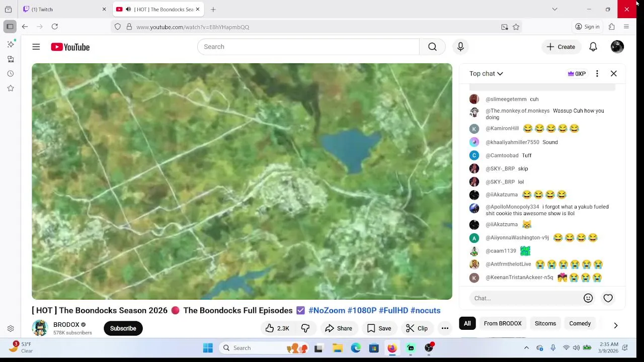The width and height of the screenshot is (644, 362).
Task: Open sidebar synced tabs icon
Action: point(10,59)
